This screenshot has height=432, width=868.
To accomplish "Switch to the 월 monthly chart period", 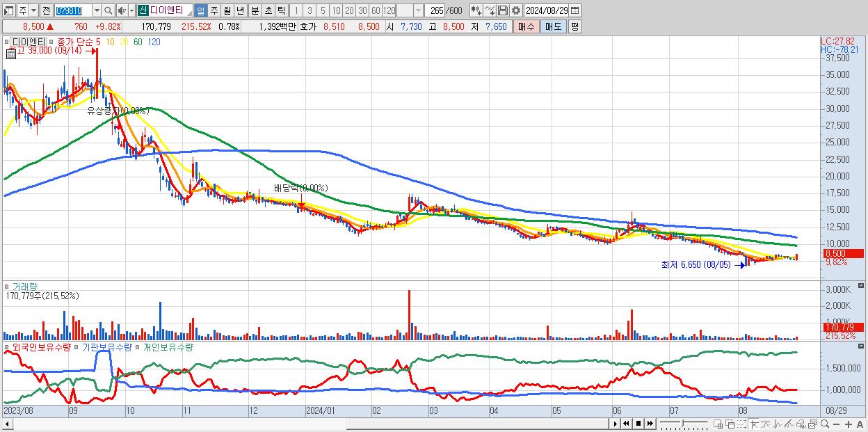I will tap(227, 10).
